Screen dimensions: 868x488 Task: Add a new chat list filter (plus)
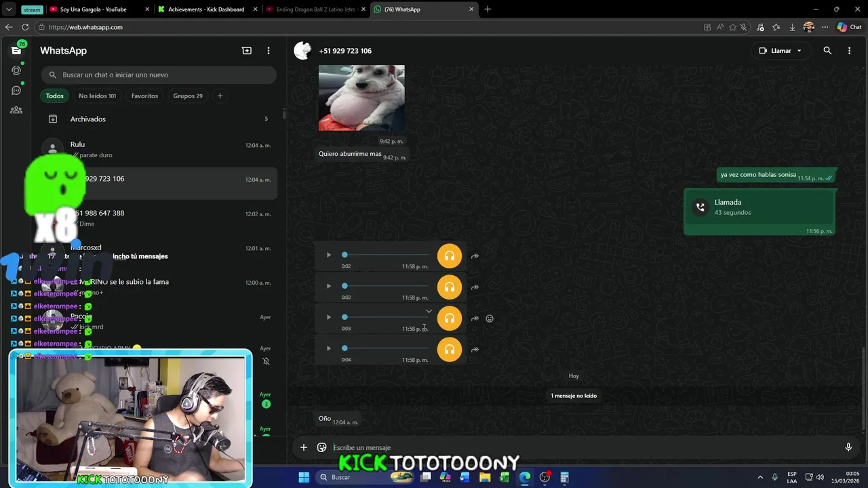220,96
